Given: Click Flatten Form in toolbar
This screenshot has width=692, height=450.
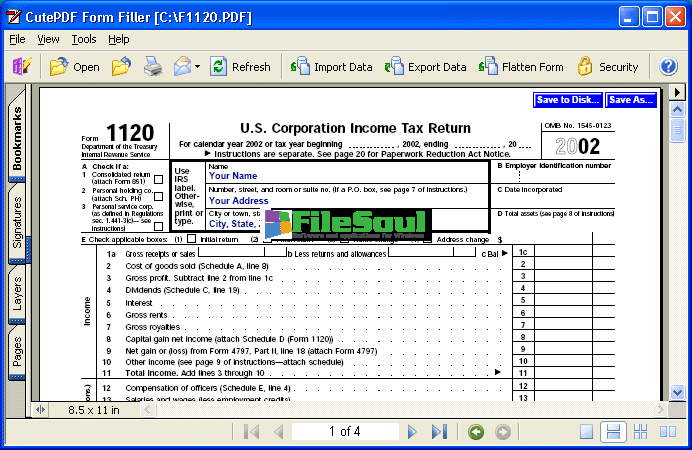Looking at the screenshot, I should pos(521,67).
